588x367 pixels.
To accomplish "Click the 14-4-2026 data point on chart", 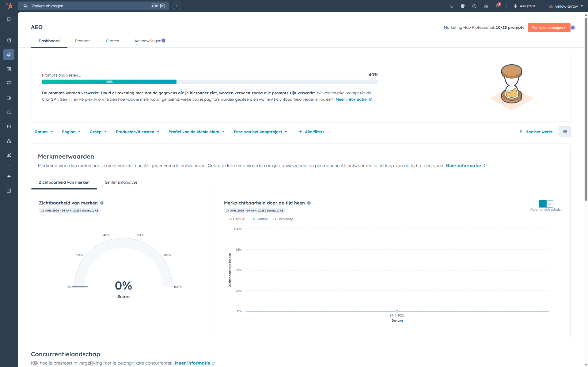I will click(x=397, y=311).
